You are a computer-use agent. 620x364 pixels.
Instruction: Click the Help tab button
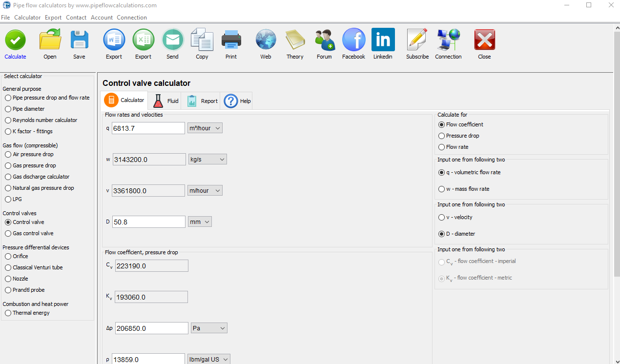coord(238,101)
